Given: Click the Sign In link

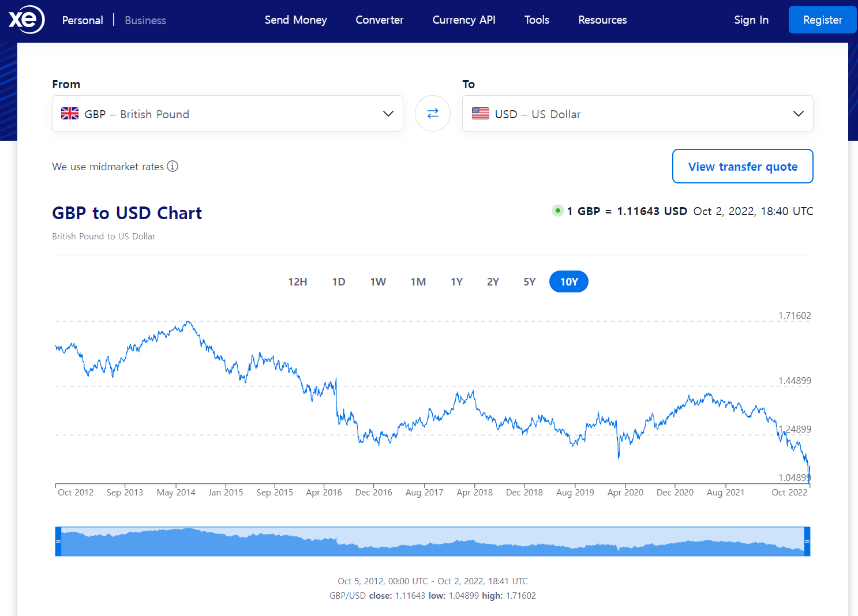Looking at the screenshot, I should (751, 20).
